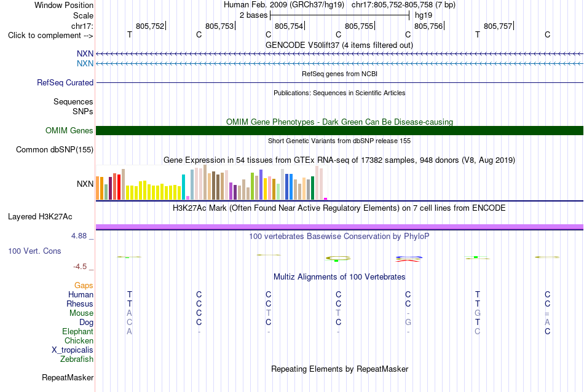
Task: Click the Scale label
Action: tap(84, 15)
